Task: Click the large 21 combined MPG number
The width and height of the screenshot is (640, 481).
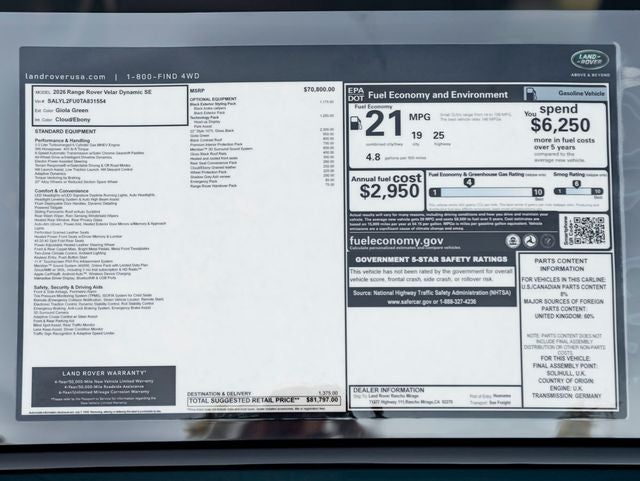Action: (384, 124)
